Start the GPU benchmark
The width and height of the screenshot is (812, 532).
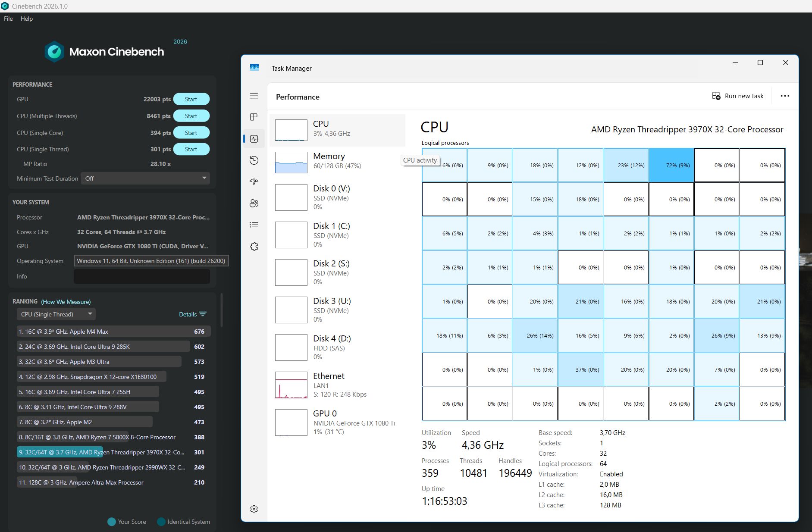click(x=191, y=99)
